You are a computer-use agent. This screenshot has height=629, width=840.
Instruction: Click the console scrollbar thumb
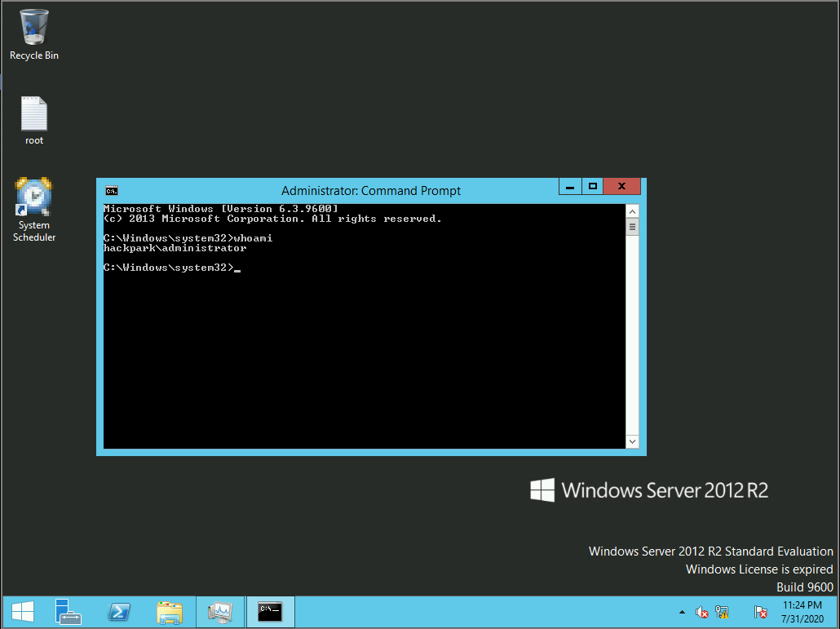pos(632,226)
